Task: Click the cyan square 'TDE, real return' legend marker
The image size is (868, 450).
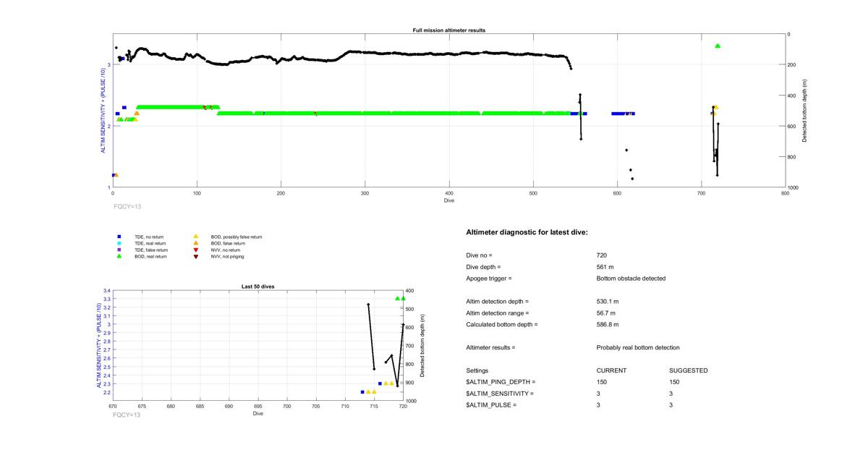Action: [119, 243]
